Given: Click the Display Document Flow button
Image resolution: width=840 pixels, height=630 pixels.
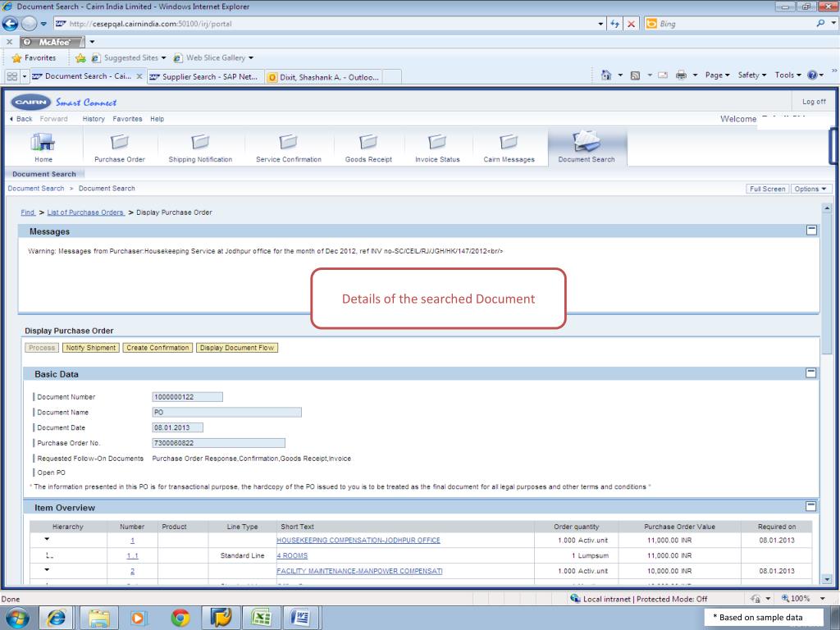Looking at the screenshot, I should click(x=237, y=348).
